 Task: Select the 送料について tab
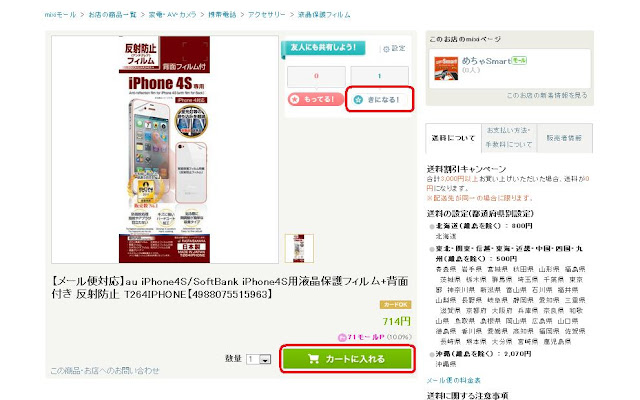click(453, 138)
